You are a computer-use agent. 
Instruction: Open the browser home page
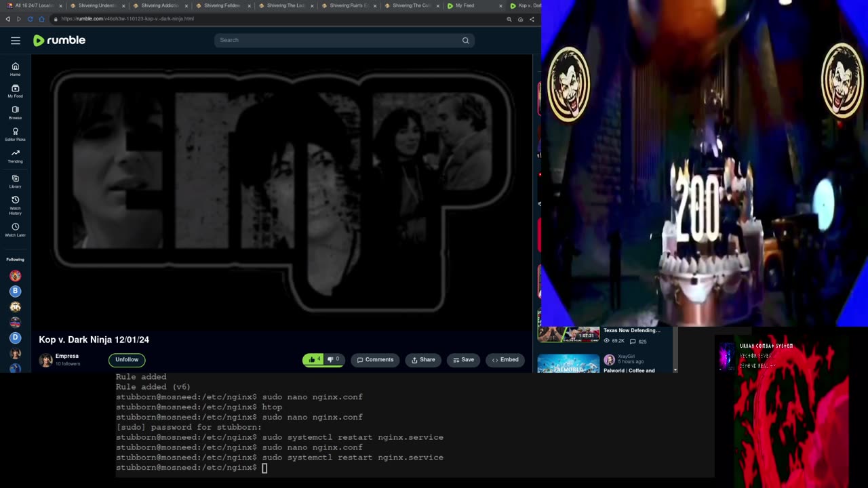tap(41, 19)
